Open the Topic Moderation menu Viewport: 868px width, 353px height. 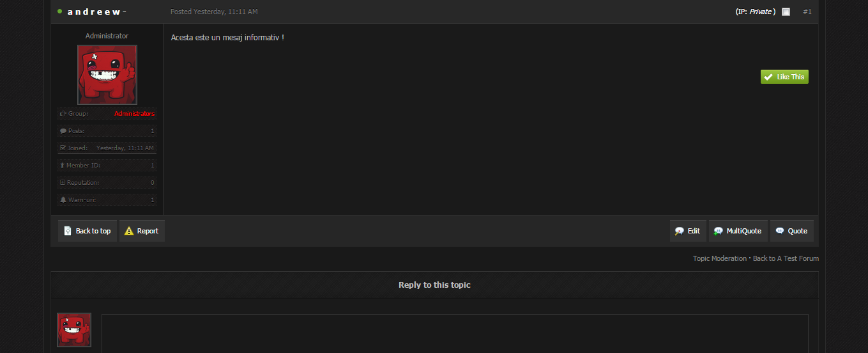[x=719, y=258]
